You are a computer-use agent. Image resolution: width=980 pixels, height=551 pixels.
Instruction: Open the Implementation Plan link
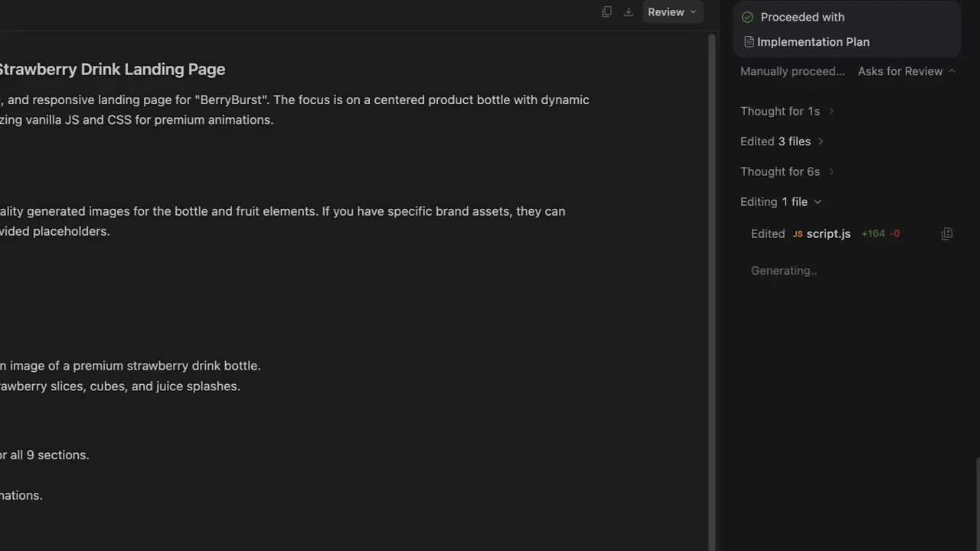[x=813, y=42]
